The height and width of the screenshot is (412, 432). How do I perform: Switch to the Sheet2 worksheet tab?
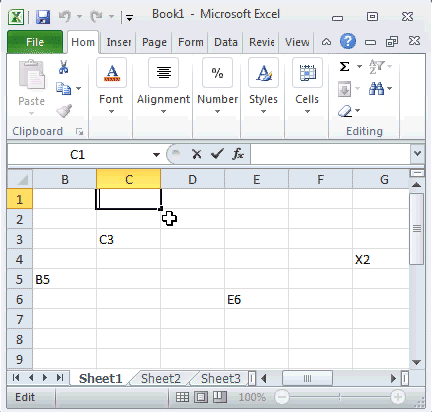click(161, 379)
